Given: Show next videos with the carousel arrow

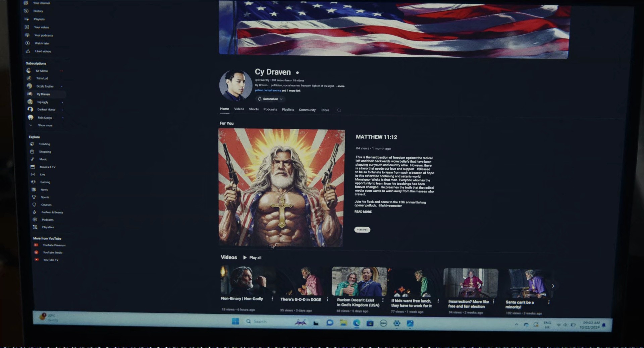Looking at the screenshot, I should (553, 286).
